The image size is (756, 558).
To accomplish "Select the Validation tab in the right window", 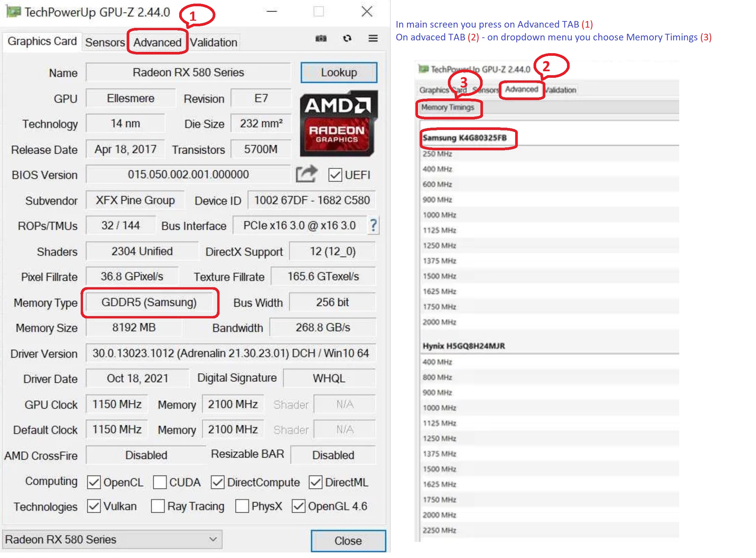I will (x=561, y=90).
